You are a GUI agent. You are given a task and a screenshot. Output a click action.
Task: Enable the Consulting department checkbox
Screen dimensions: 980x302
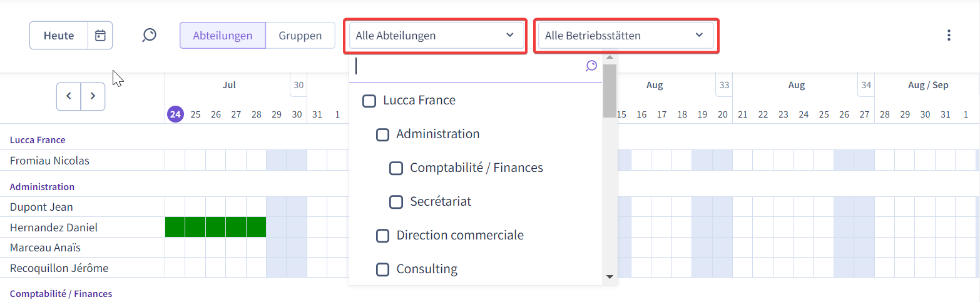click(x=382, y=269)
